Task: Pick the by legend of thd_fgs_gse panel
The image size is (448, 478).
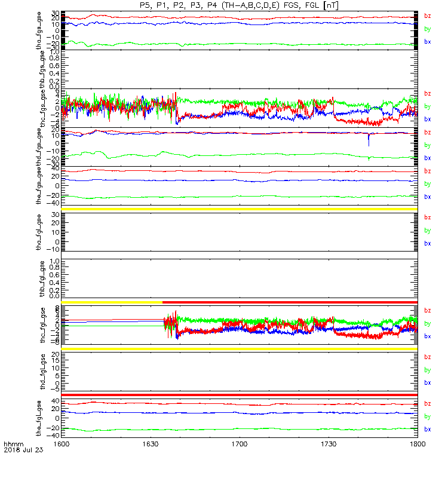Action: [428, 145]
